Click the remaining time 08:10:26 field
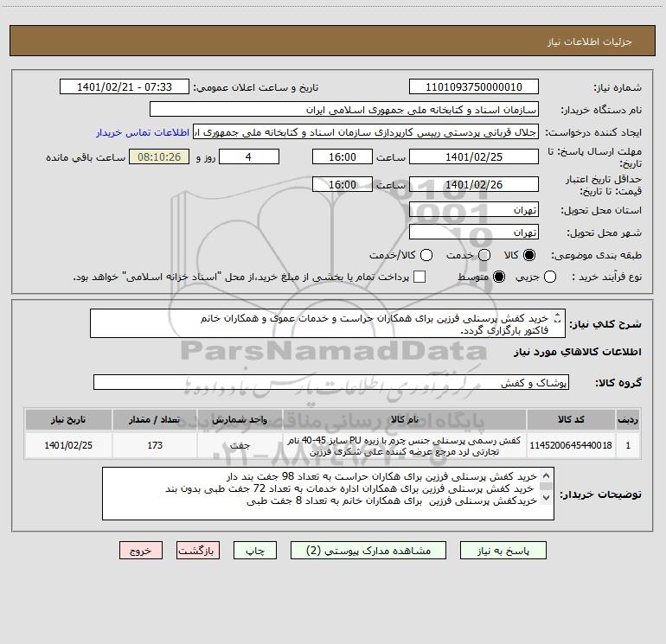 click(159, 156)
